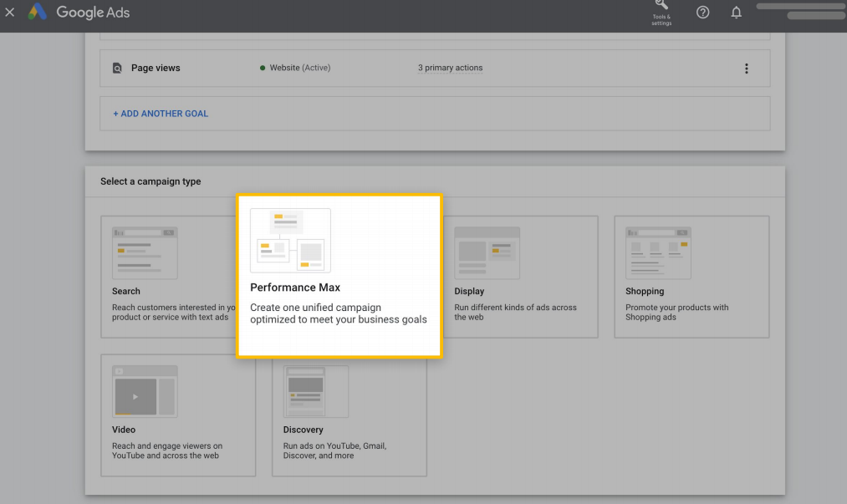847x504 pixels.
Task: Open Tools & settings
Action: click(661, 13)
